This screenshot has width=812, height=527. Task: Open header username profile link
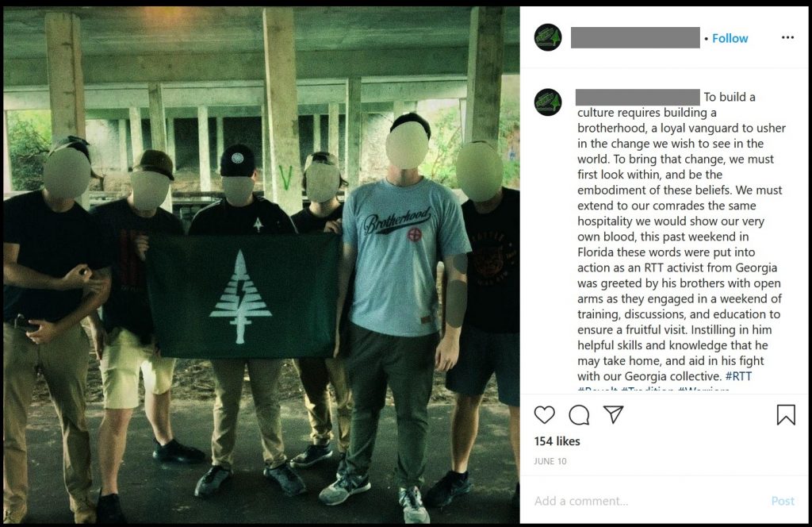(635, 38)
